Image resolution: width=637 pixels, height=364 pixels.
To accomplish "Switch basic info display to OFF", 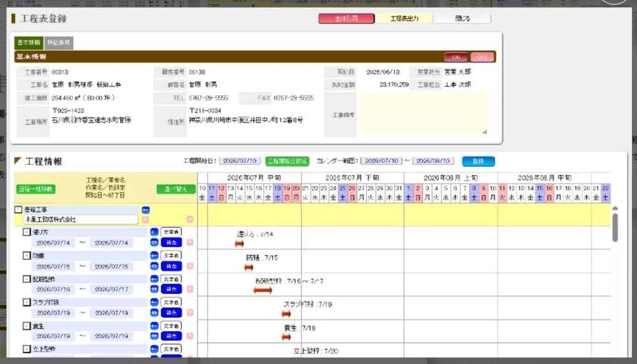I will tap(482, 57).
